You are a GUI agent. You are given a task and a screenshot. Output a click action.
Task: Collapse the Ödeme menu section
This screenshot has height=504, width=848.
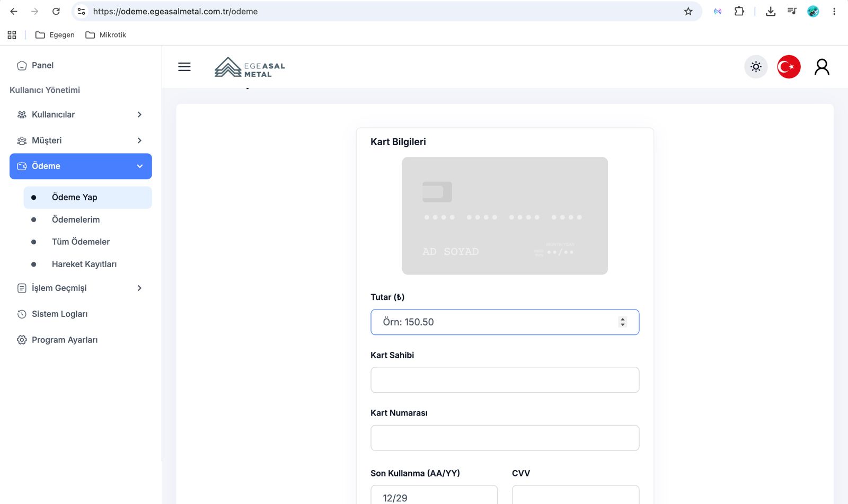coord(81,166)
